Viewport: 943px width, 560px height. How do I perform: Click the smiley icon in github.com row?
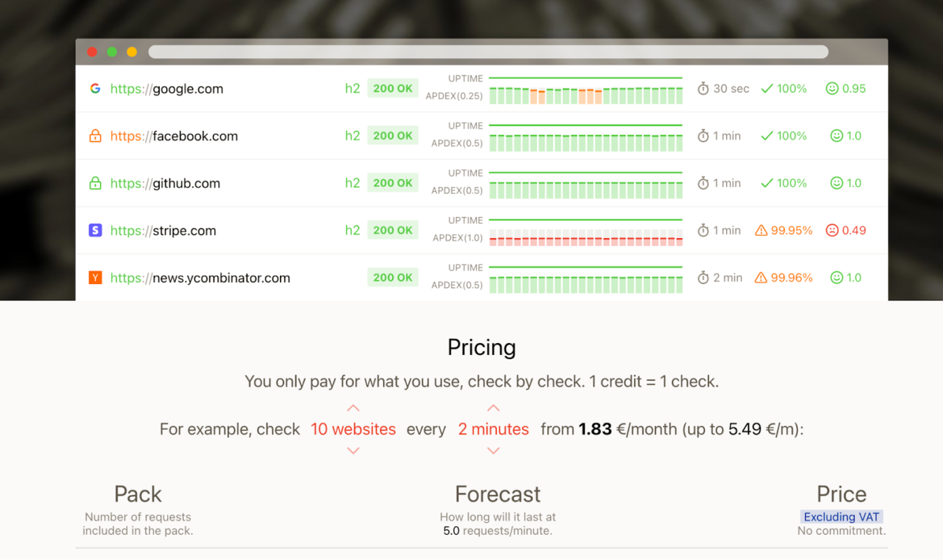pos(837,183)
